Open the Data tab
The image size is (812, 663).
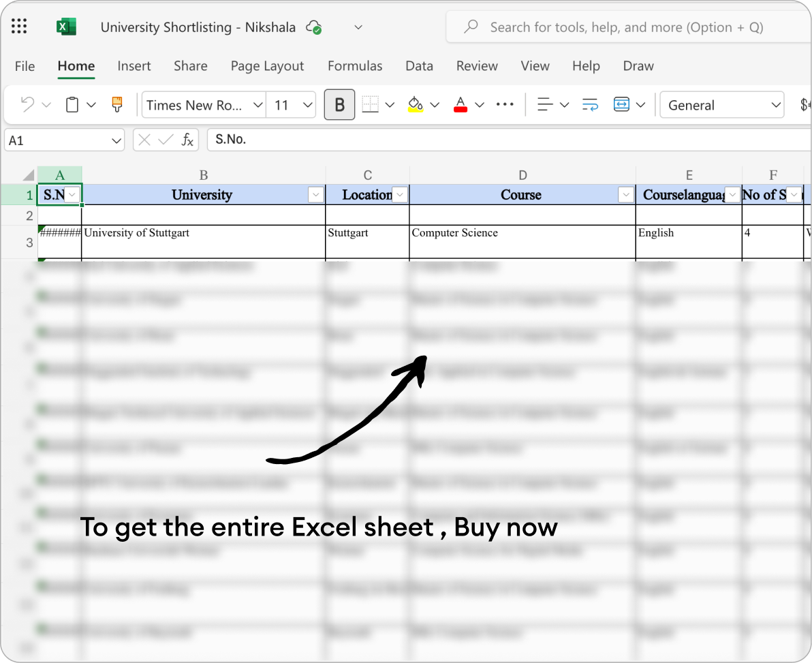tap(419, 66)
